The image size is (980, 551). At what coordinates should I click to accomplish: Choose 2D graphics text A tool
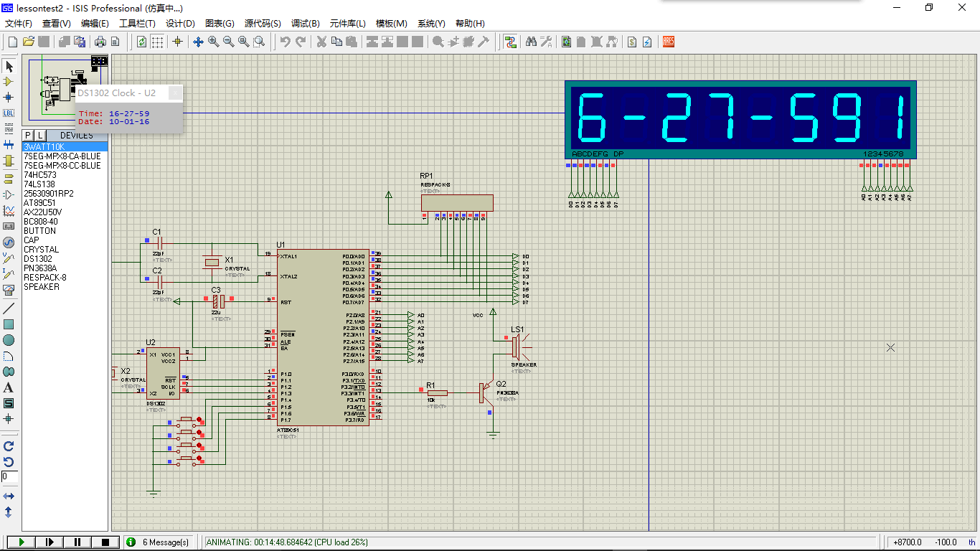[x=9, y=387]
